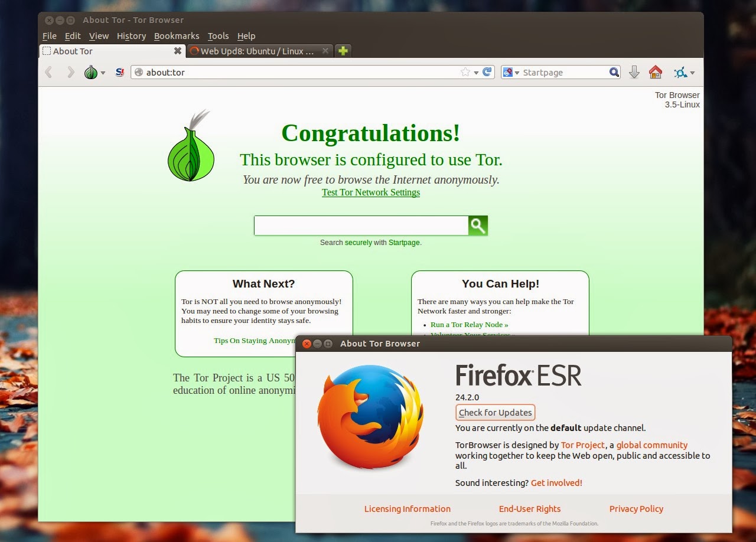Click Test Tor Network Settings link
The image size is (756, 542).
tap(371, 192)
